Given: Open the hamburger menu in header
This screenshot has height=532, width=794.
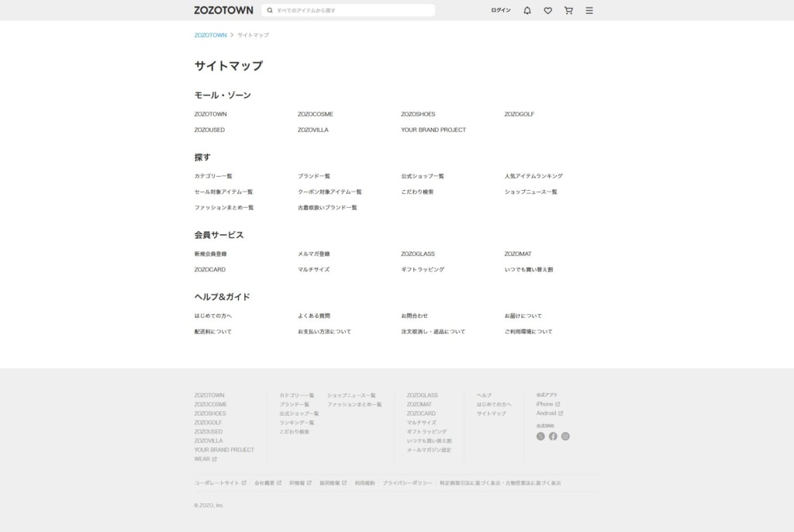Looking at the screenshot, I should 589,11.
